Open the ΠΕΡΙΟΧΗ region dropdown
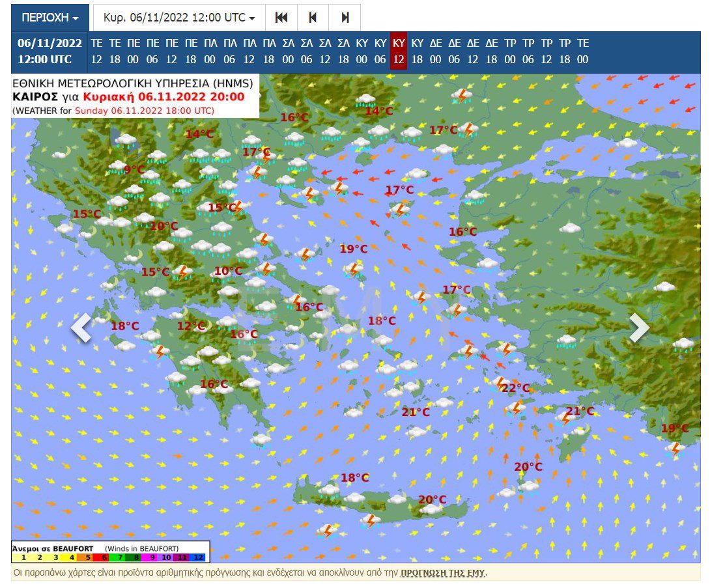 click(x=50, y=18)
